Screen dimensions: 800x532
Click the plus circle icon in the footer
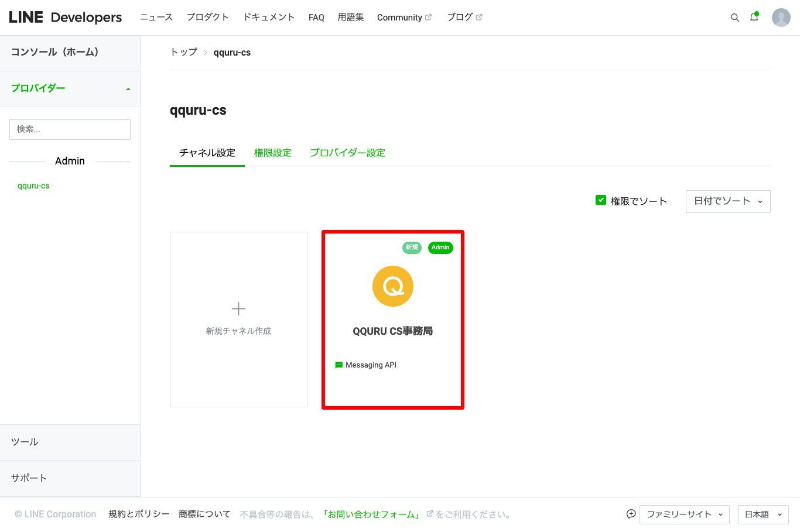tap(631, 514)
